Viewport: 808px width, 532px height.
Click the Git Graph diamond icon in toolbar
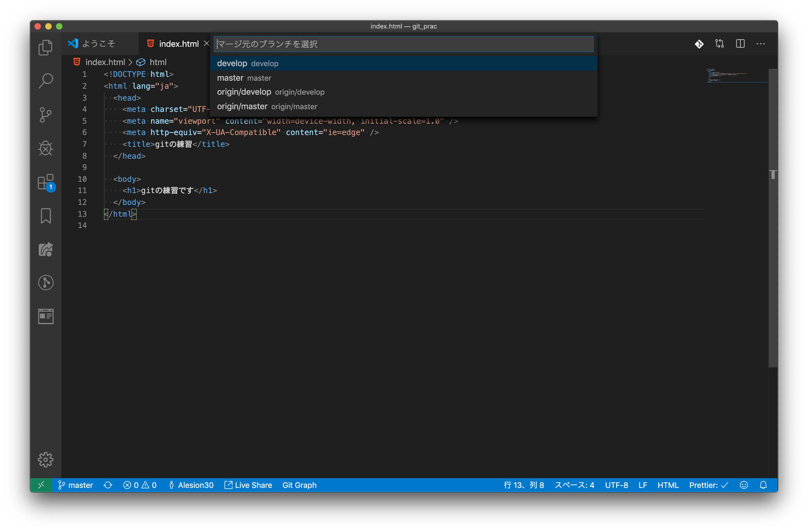(699, 44)
